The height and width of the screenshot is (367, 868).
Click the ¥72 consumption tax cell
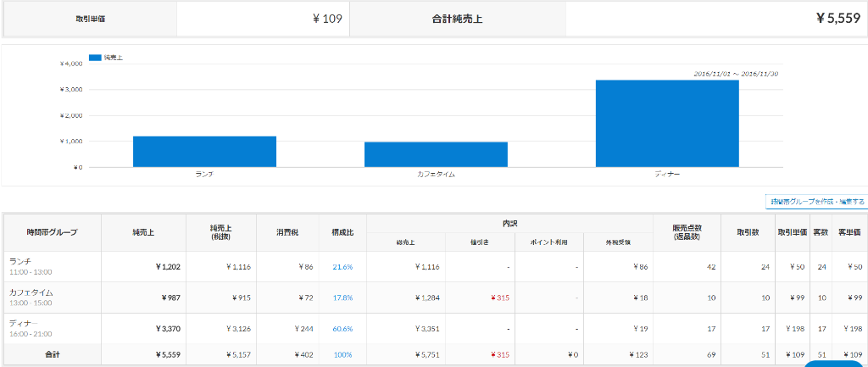click(305, 297)
